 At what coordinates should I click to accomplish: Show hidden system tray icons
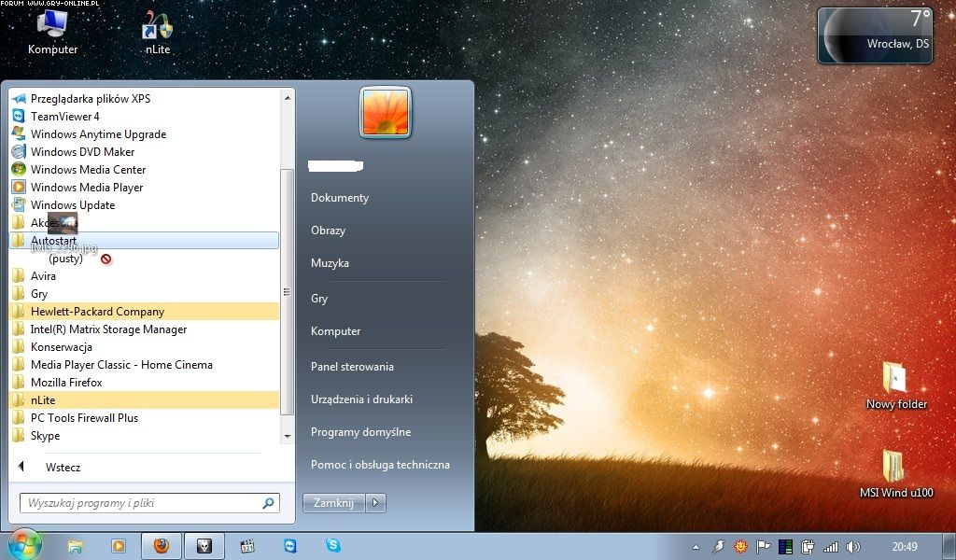(x=696, y=547)
